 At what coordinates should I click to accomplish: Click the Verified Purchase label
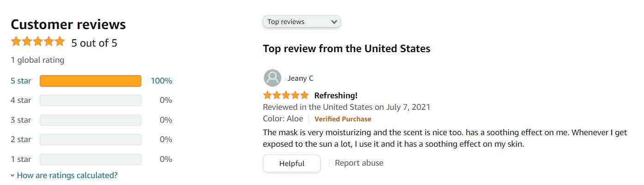(343, 119)
